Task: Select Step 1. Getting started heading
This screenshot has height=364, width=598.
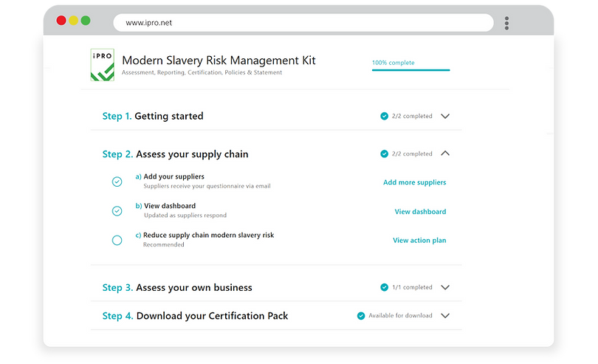Action: (153, 116)
